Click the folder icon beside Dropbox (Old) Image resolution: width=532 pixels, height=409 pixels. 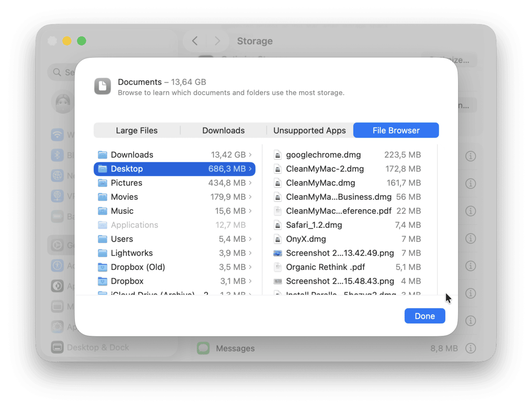[103, 267]
